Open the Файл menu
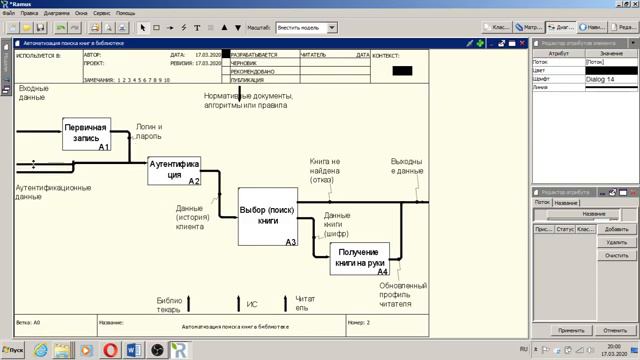Image resolution: width=640 pixels, height=360 pixels. pyautogui.click(x=9, y=13)
